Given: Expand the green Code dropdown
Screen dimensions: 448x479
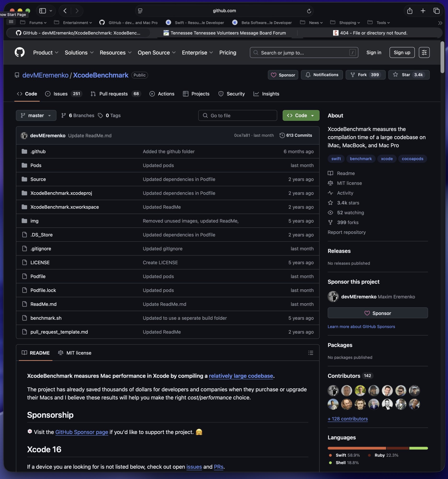Looking at the screenshot, I should pyautogui.click(x=301, y=115).
